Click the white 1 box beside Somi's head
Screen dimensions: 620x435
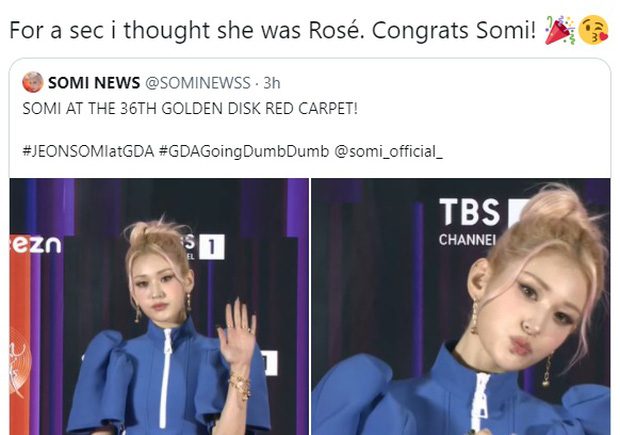coord(212,247)
